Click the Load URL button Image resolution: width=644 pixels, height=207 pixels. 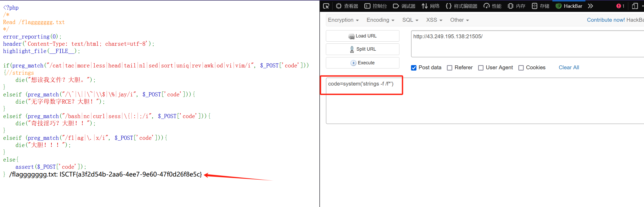tap(363, 36)
